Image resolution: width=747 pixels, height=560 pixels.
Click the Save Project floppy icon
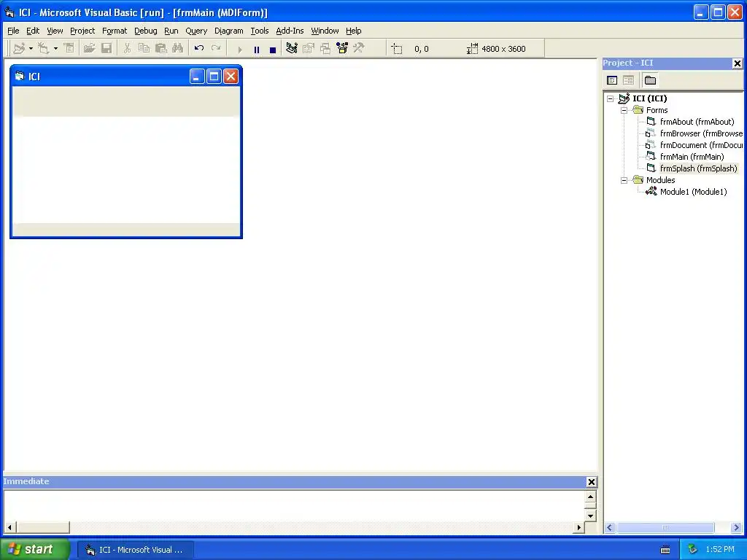(107, 49)
